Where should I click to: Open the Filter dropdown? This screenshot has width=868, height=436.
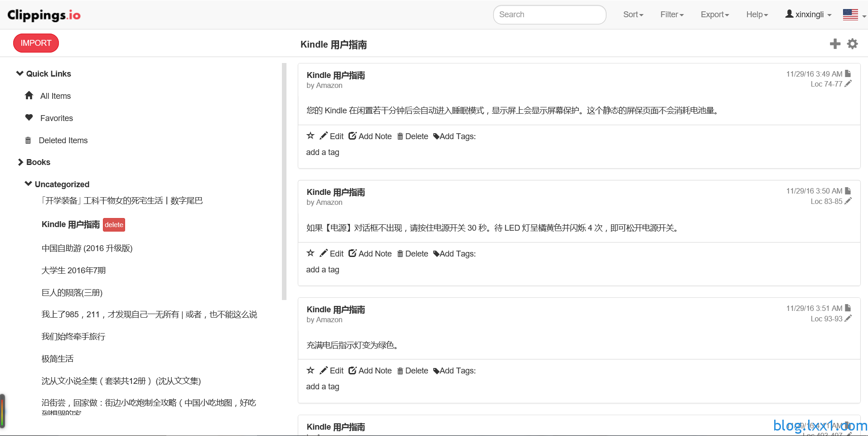point(672,15)
